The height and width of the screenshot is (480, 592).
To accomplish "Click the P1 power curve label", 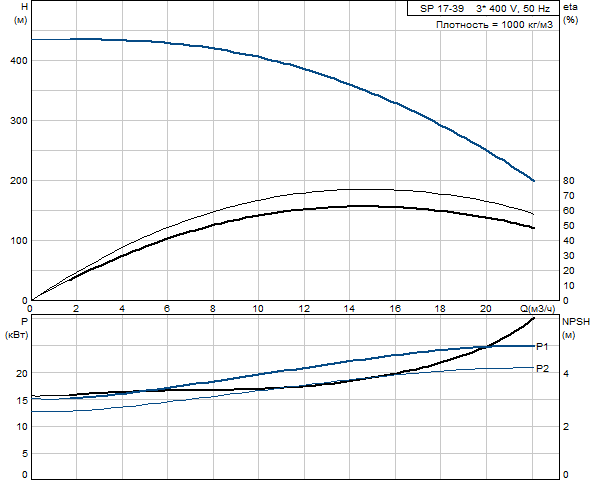I will (x=542, y=346).
